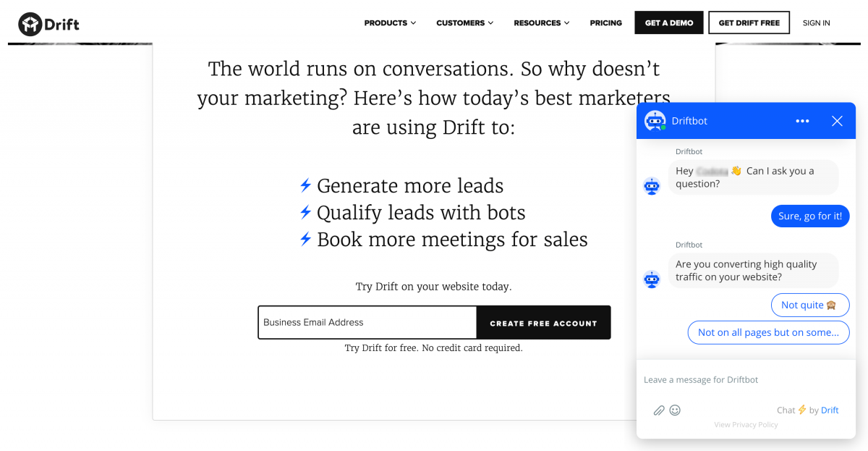Expand the Products dropdown menu
The height and width of the screenshot is (451, 868).
(390, 23)
